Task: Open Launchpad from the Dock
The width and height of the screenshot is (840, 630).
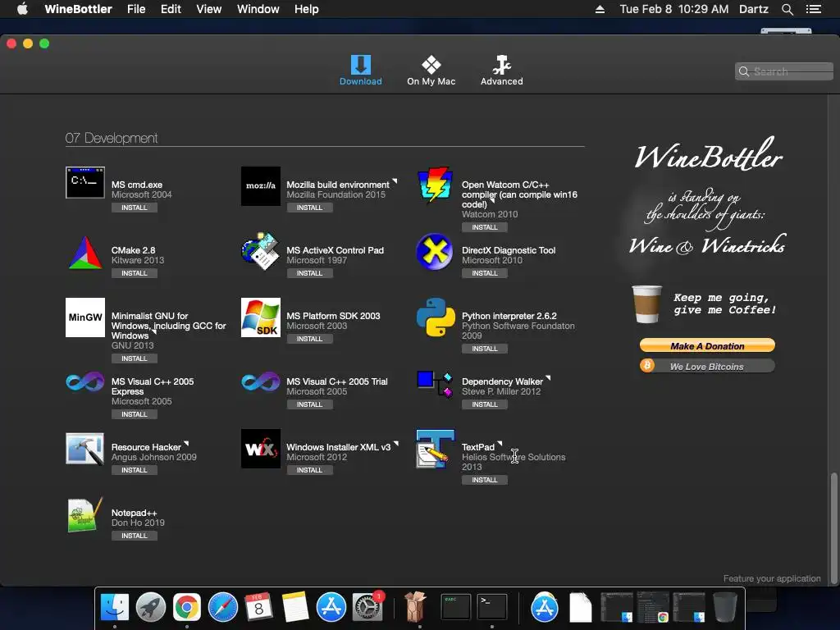Action: (151, 607)
